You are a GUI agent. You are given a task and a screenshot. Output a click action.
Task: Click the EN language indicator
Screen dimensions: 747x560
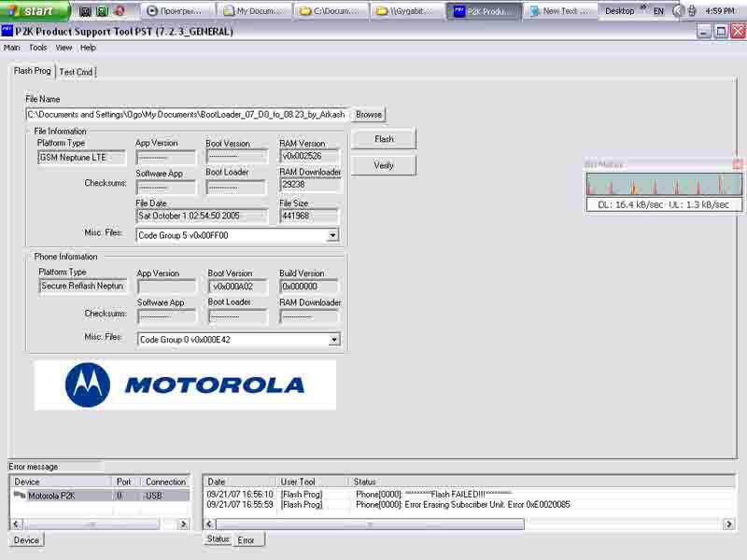pyautogui.click(x=658, y=11)
